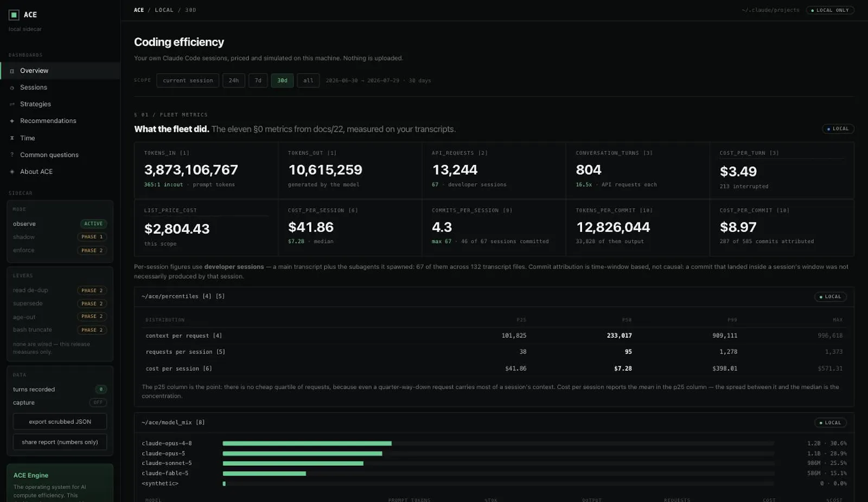The image size is (868, 502).
Task: Click the <synthetic> model label
Action: tap(160, 484)
